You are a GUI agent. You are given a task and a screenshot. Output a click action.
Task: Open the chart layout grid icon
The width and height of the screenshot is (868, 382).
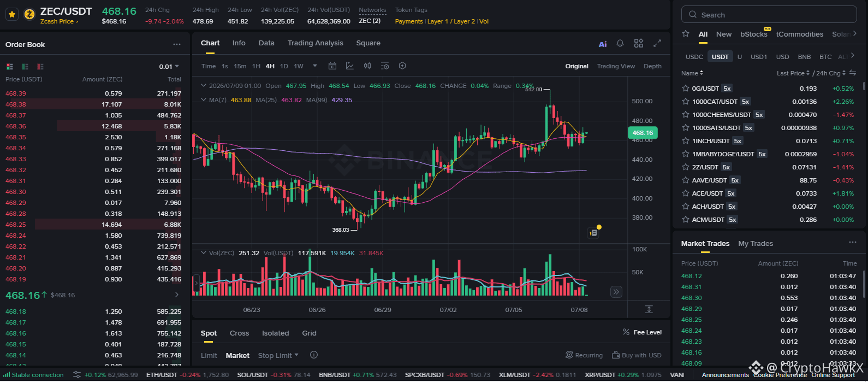click(639, 43)
